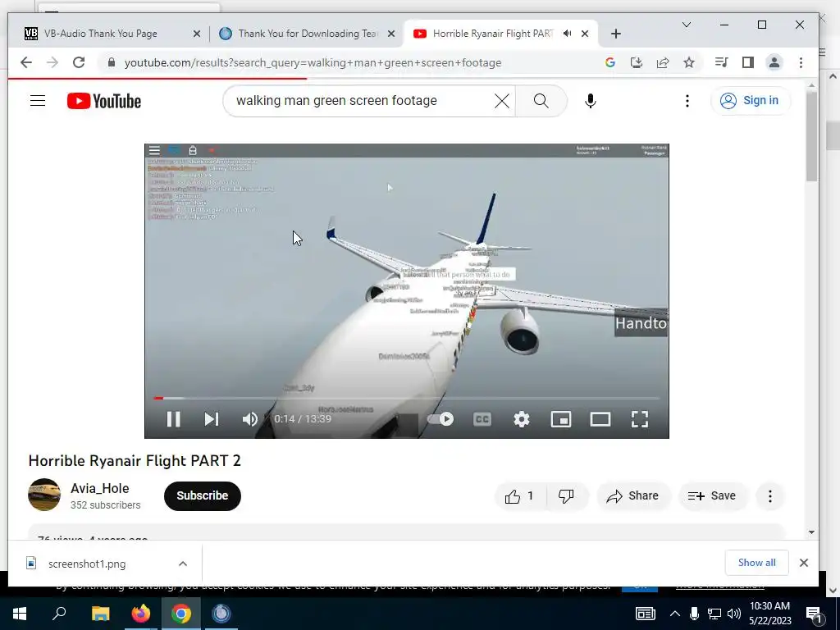Image resolution: width=840 pixels, height=630 pixels.
Task: Show hidden system tray icons
Action: [675, 614]
